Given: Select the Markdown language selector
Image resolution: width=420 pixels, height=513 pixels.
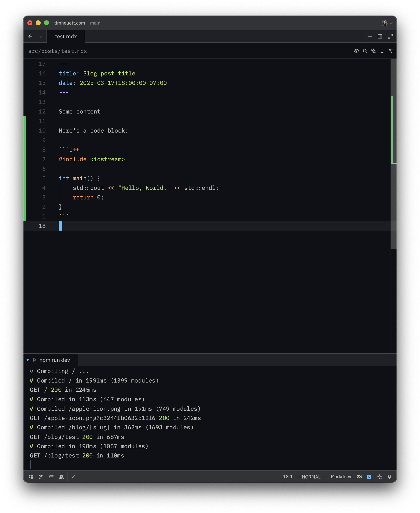Looking at the screenshot, I should tap(342, 477).
